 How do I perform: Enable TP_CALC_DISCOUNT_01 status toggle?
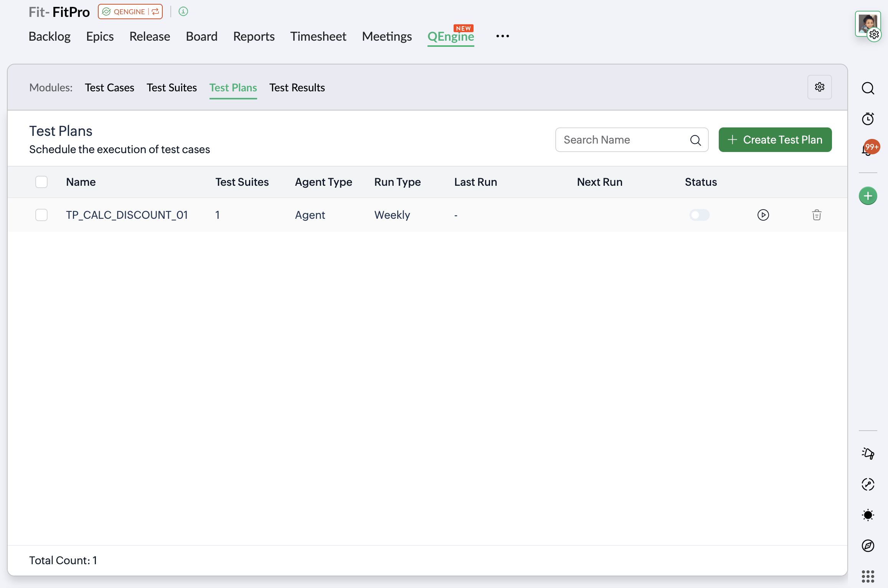(x=699, y=215)
